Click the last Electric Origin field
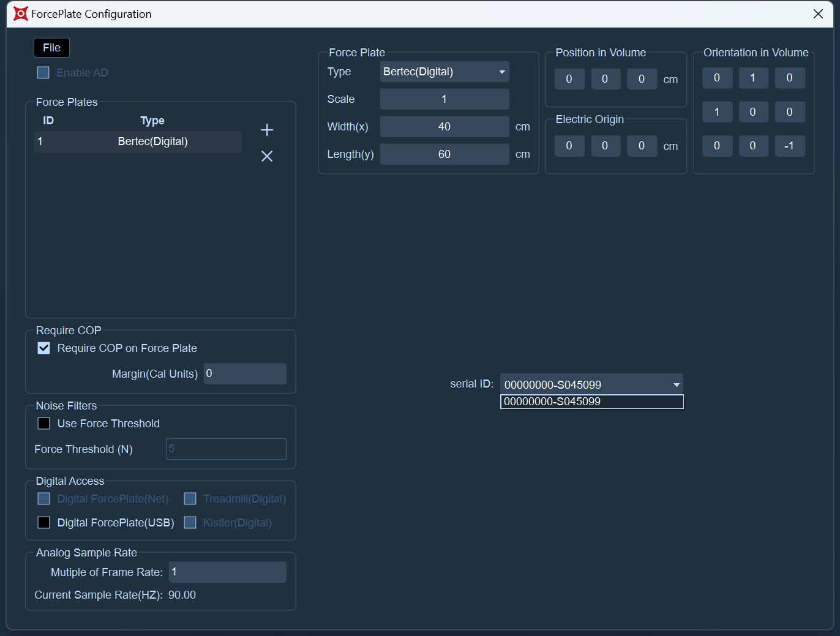Viewport: 840px width, 636px height. (x=642, y=146)
